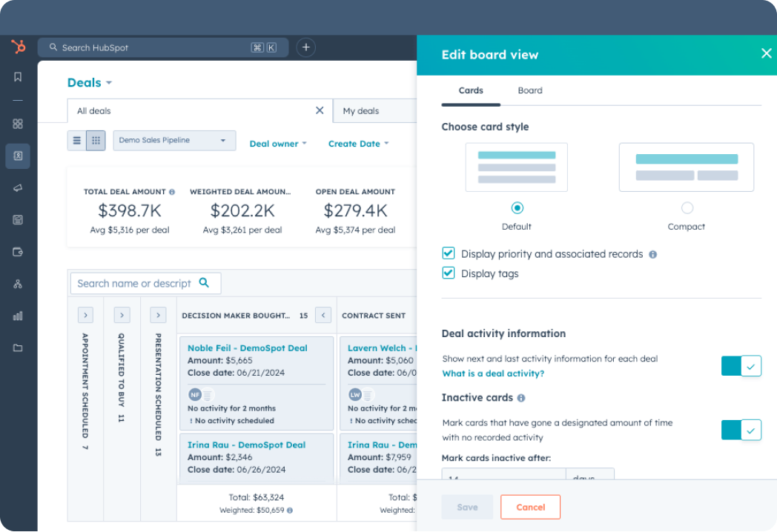Open the Deal owner filter dropdown
The height and width of the screenshot is (532, 777).
(278, 144)
